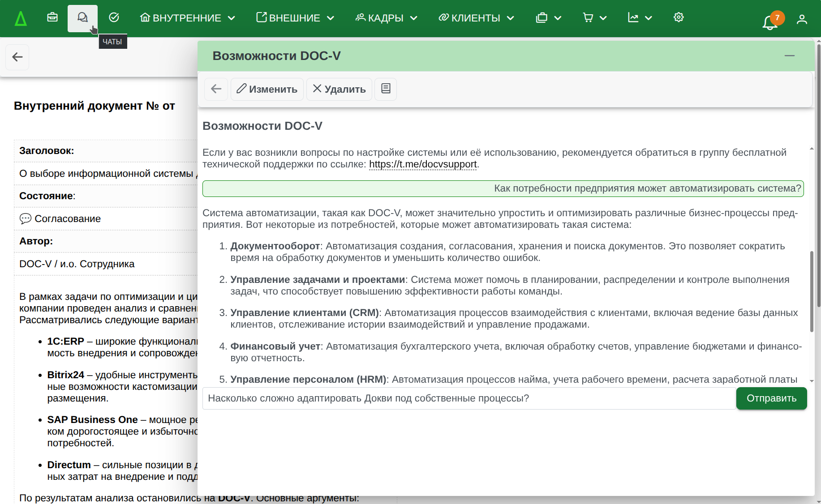Screen dimensions: 821x504
Task: Open the tasks checkmark circle icon
Action: point(114,17)
